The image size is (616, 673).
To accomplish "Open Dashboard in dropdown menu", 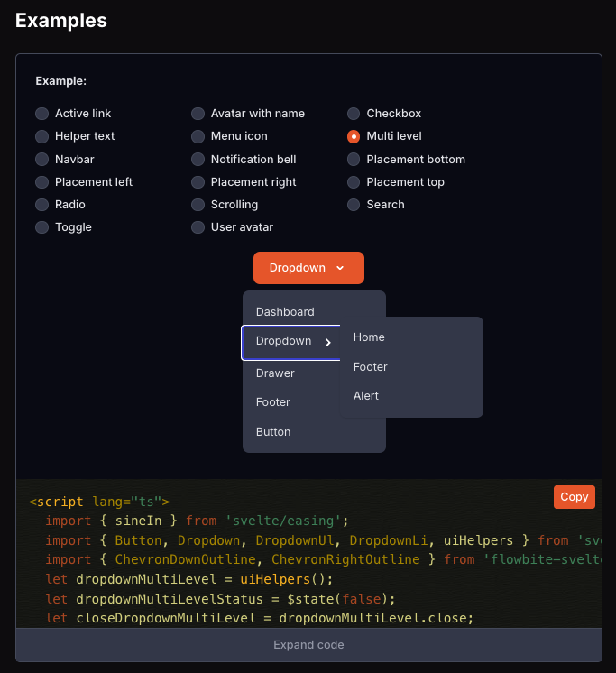I will tap(314, 311).
